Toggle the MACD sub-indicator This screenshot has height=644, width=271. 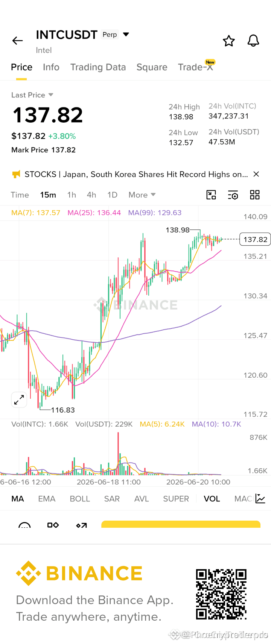point(243,499)
